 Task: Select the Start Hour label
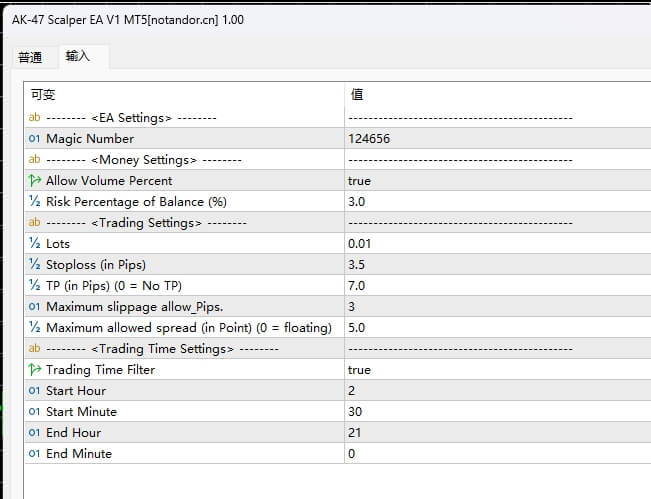coord(76,391)
